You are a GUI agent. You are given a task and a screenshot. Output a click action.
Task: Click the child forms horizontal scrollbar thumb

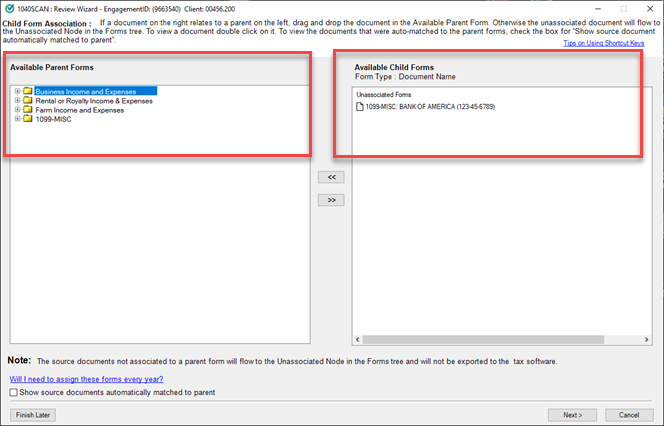483,340
